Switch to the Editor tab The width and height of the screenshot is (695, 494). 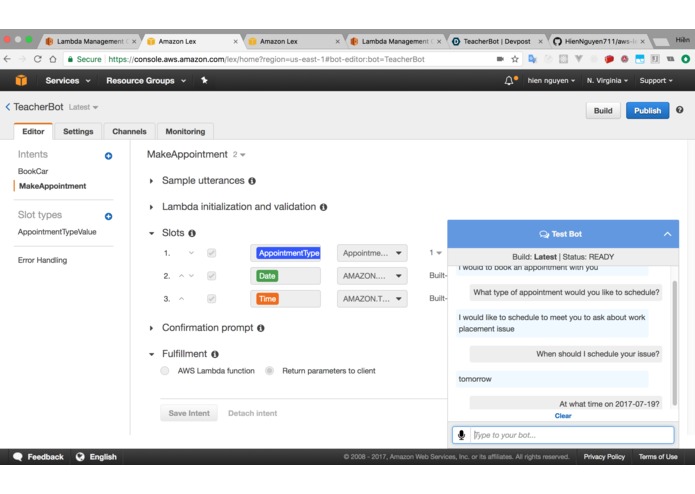pos(33,132)
